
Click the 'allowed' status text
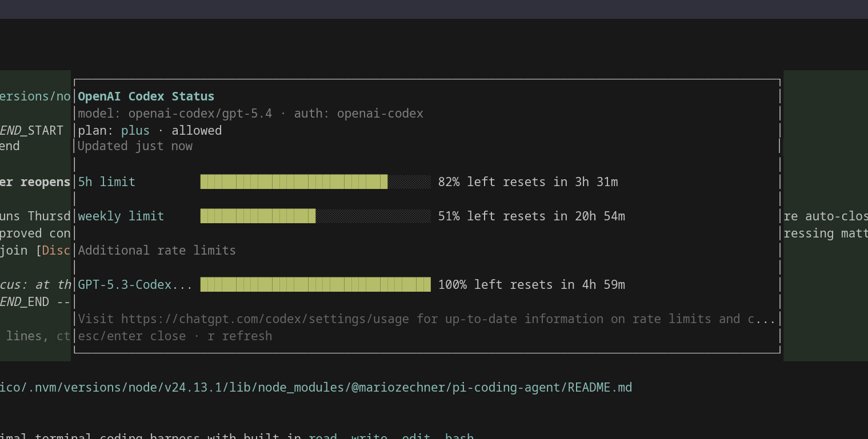197,131
